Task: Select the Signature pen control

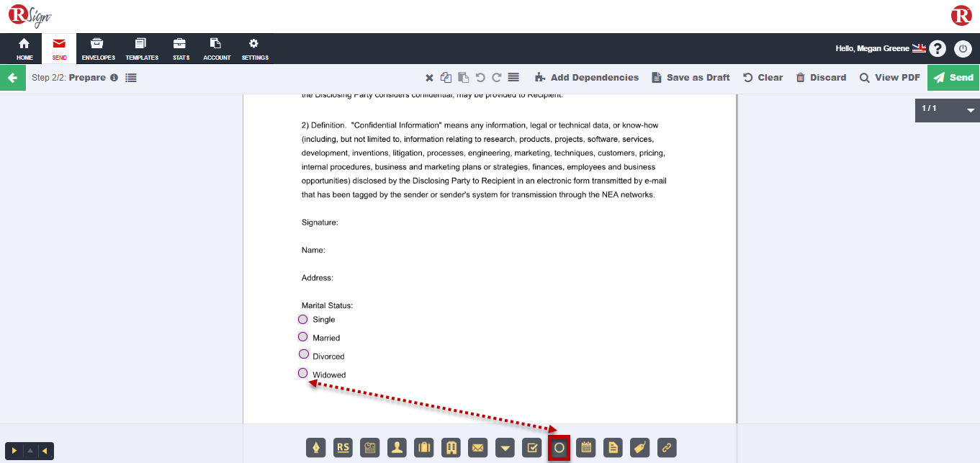Action: [x=316, y=448]
